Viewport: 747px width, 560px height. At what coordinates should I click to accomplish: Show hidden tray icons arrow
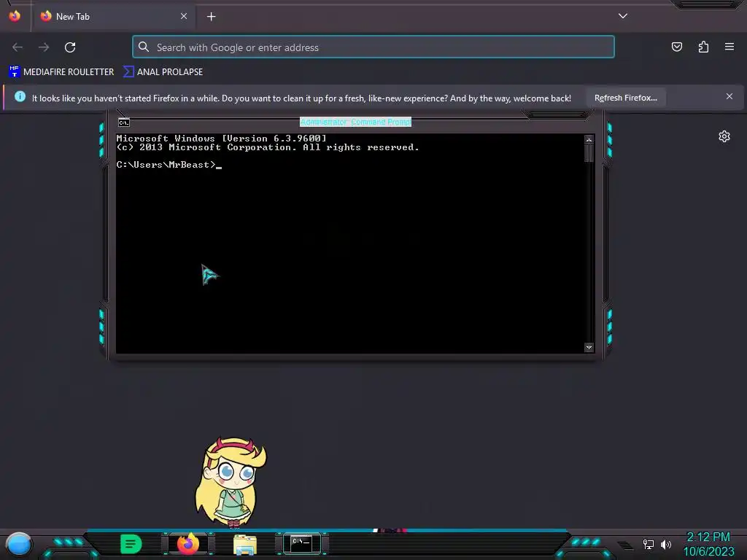625,545
